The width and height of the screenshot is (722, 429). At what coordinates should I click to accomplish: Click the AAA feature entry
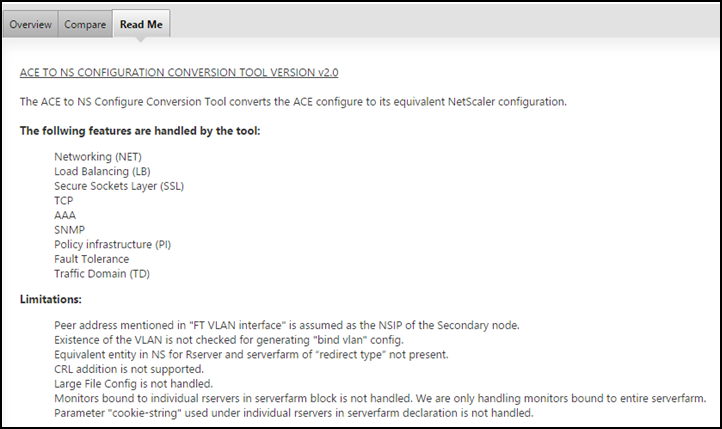(x=65, y=215)
